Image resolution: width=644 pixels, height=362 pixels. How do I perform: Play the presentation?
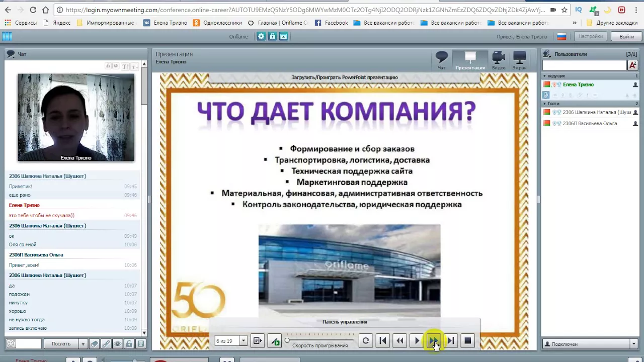click(x=417, y=341)
